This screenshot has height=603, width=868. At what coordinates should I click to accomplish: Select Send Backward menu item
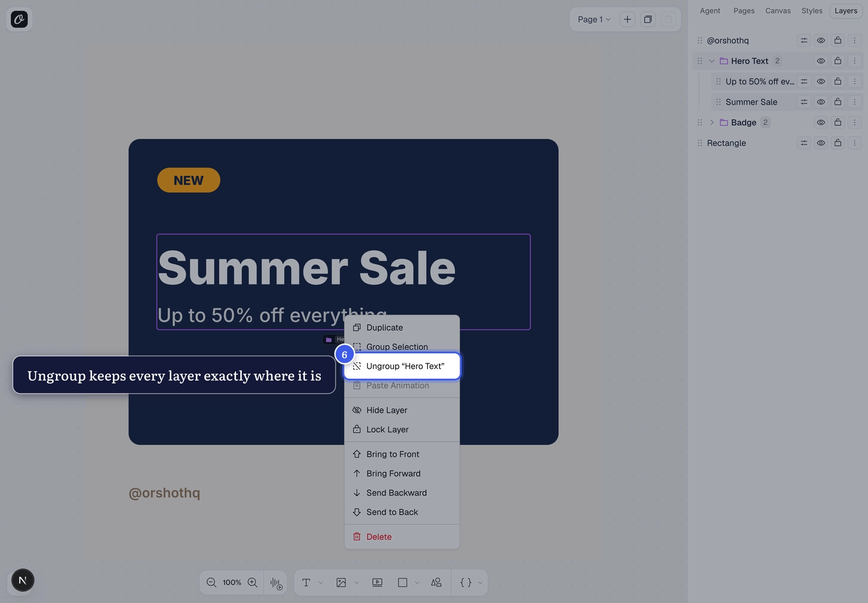pos(402,493)
